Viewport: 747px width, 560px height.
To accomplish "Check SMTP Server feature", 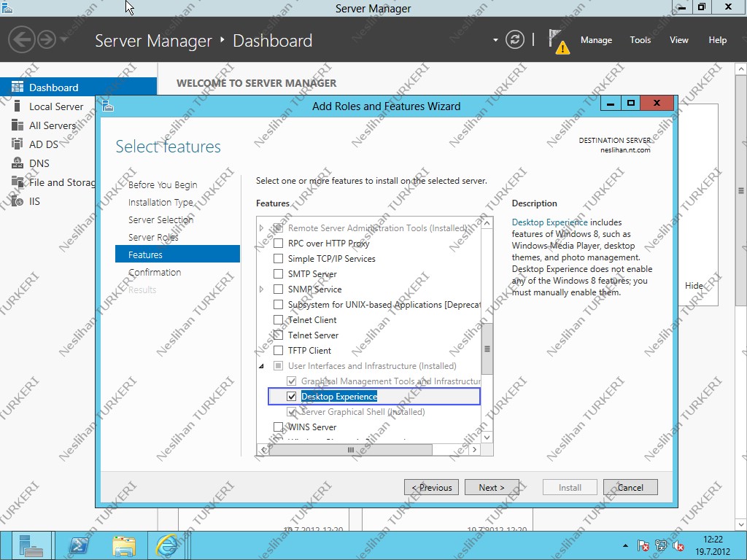I will pyautogui.click(x=278, y=274).
